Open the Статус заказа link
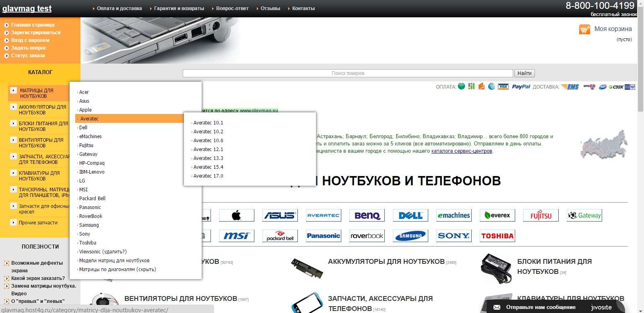Image resolution: width=644 pixels, height=313 pixels. pos(28,56)
